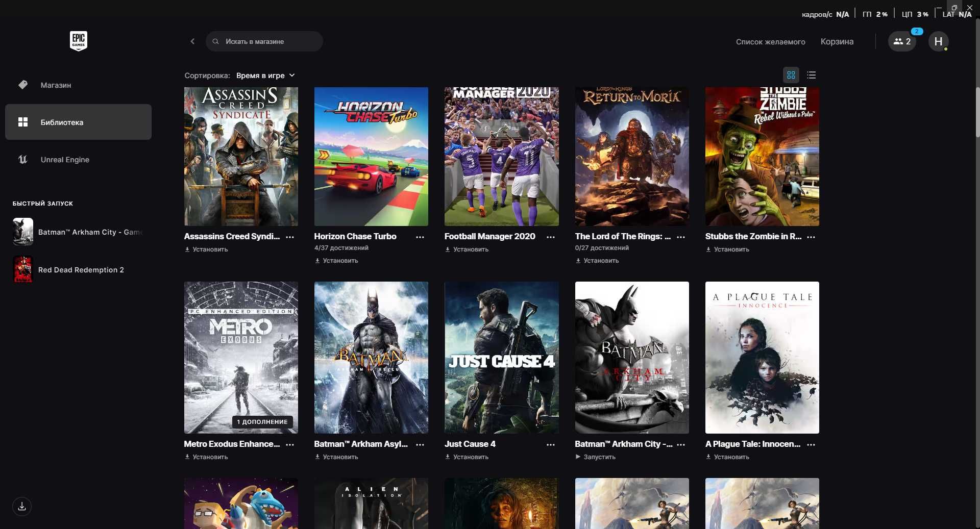Select Библиотека in the sidebar

tap(78, 122)
